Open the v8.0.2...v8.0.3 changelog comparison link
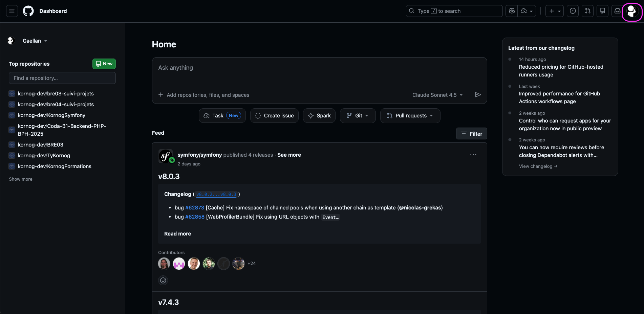The image size is (644, 314). (x=216, y=194)
